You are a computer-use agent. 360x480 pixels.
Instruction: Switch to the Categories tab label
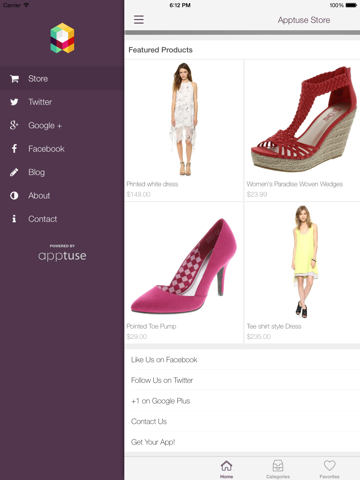click(278, 476)
